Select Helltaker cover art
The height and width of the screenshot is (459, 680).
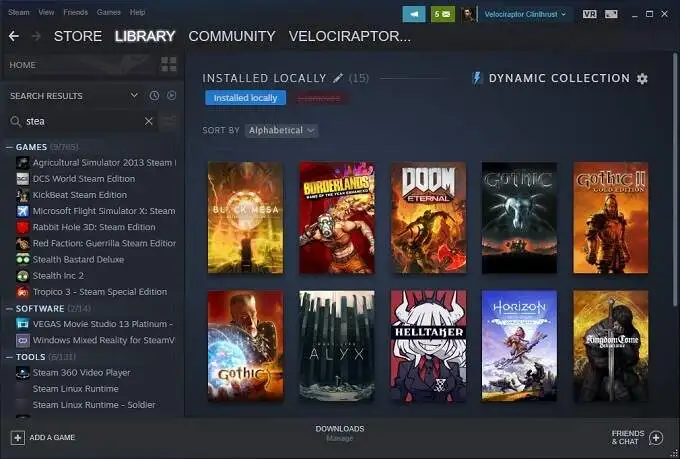[x=428, y=346]
